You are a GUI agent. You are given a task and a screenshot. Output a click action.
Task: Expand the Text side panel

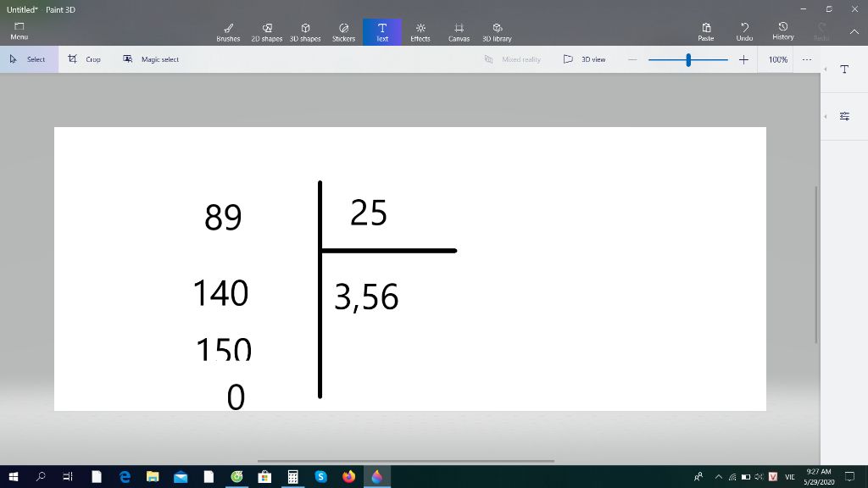844,69
